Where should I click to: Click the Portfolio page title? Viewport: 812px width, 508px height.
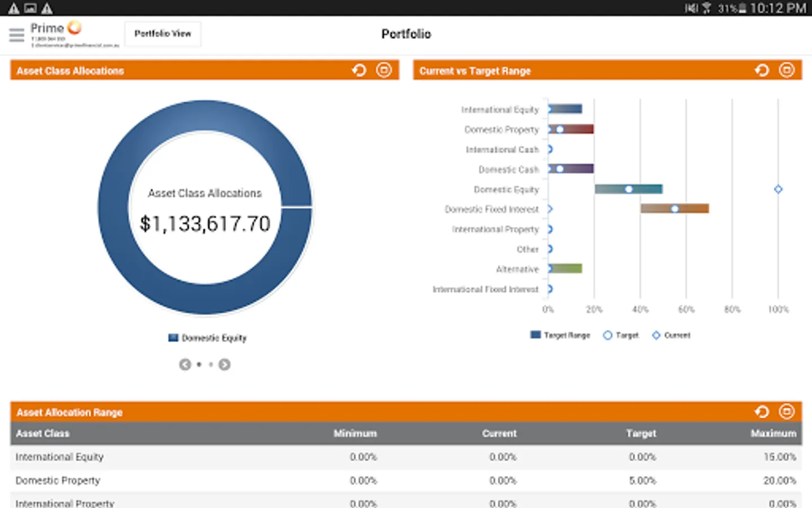point(406,34)
